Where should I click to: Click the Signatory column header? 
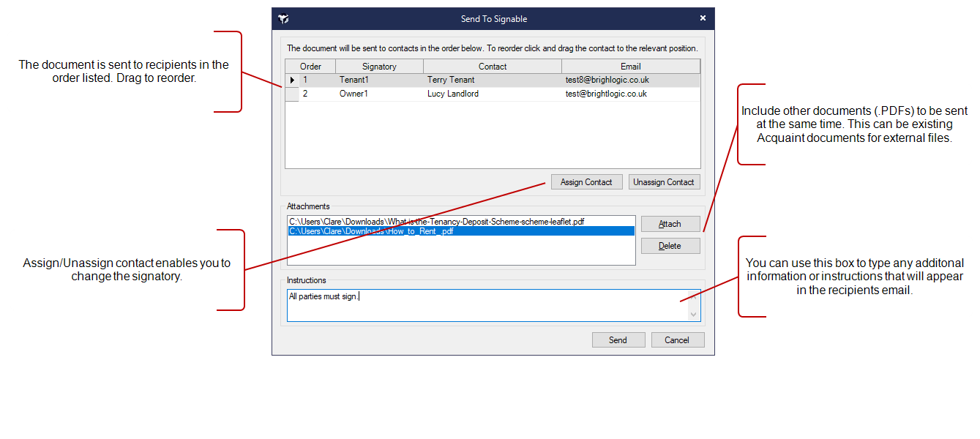point(378,67)
